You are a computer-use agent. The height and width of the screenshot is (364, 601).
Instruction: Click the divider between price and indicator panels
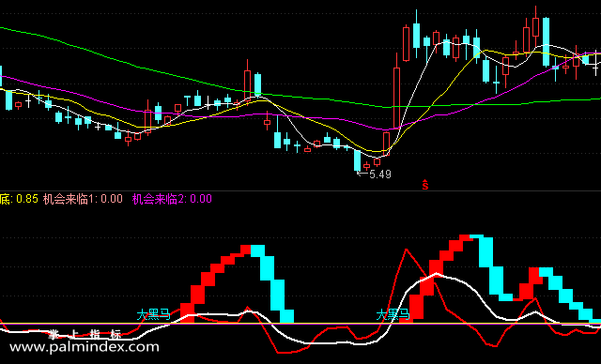tap(300, 190)
